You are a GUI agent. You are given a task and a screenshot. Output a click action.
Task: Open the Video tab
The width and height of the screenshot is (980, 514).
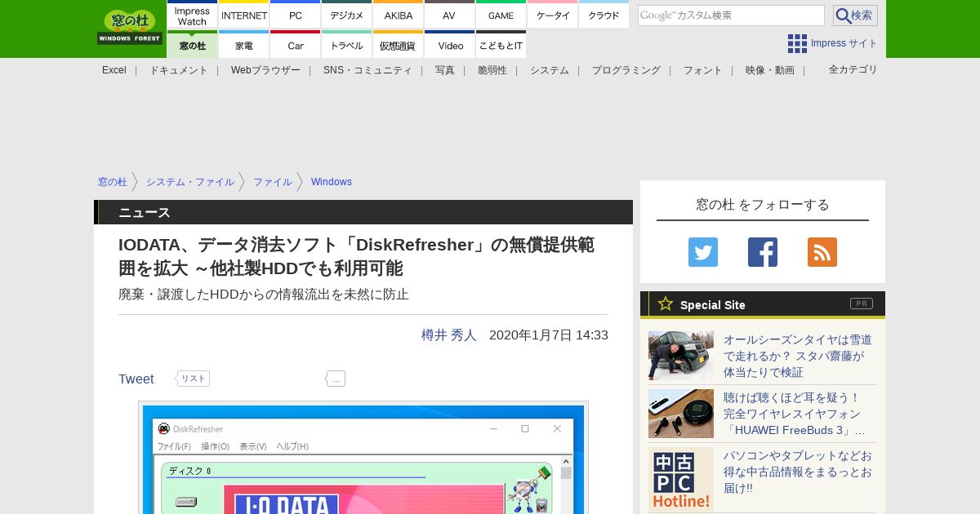[x=449, y=45]
